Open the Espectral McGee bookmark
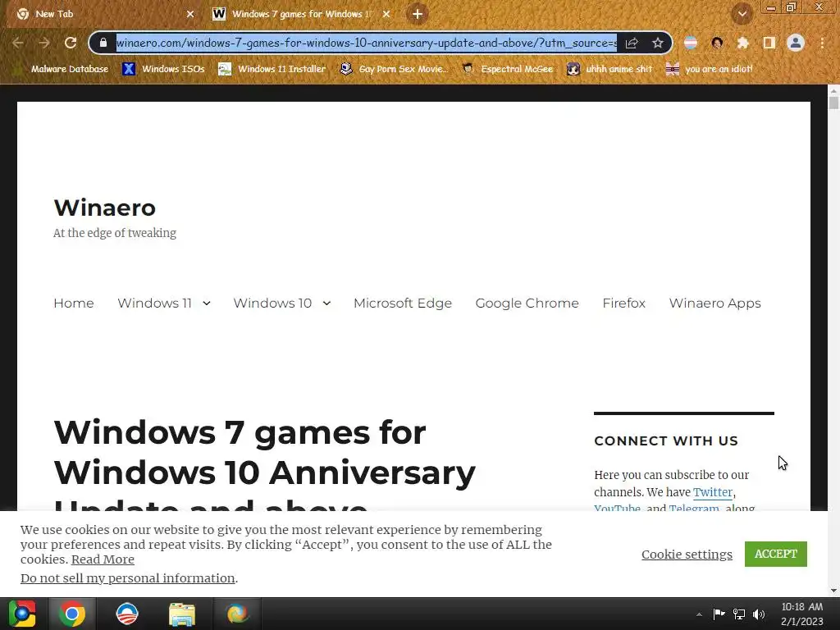Viewport: 840px width, 630px height. [508, 69]
